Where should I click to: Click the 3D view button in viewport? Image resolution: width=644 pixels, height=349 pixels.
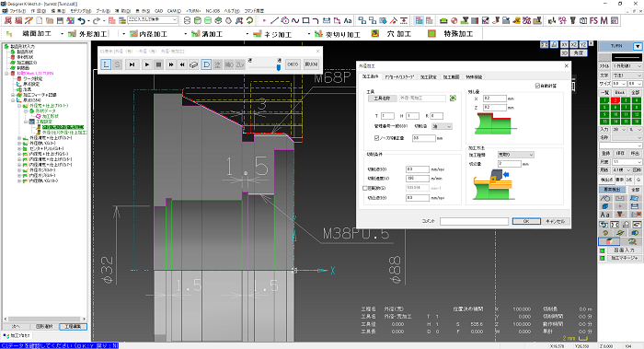[x=564, y=53]
